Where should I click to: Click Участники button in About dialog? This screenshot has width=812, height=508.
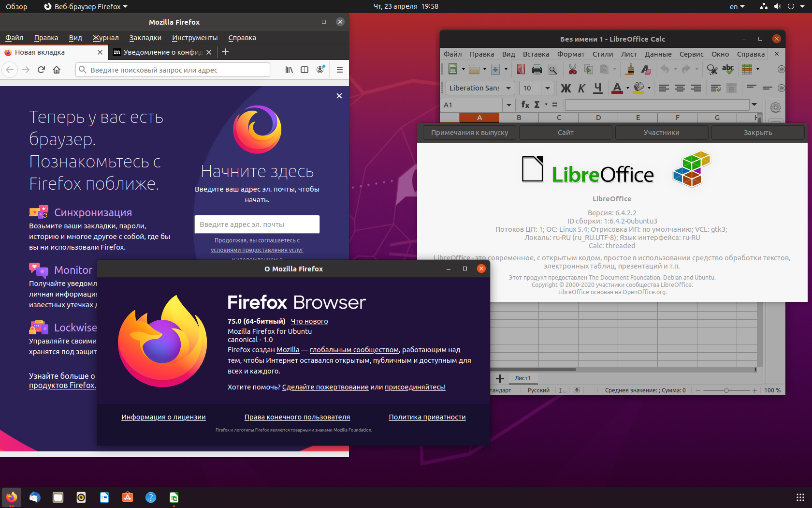click(662, 133)
